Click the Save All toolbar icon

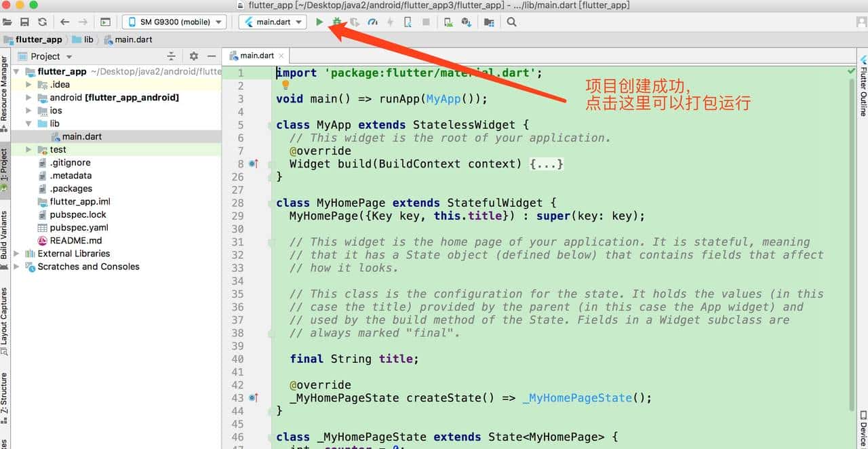(x=24, y=22)
